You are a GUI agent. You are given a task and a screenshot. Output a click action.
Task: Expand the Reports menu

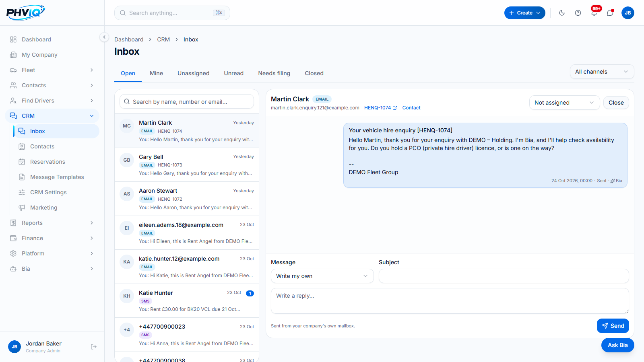[x=52, y=223]
